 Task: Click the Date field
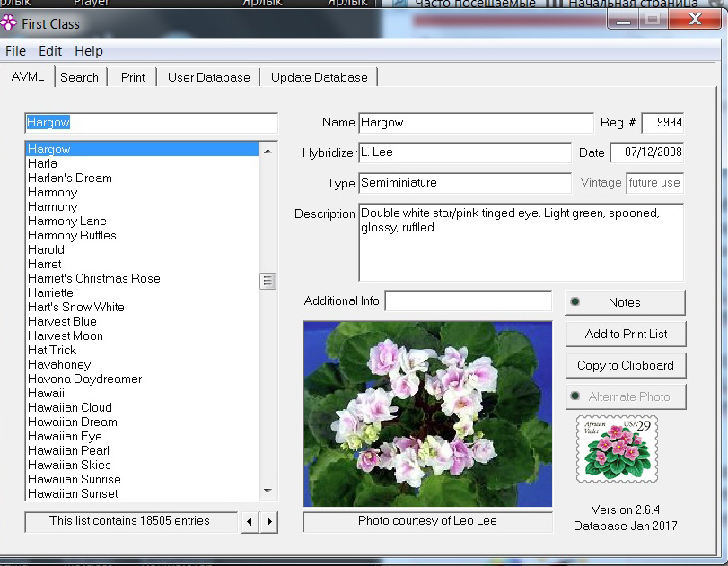point(646,152)
